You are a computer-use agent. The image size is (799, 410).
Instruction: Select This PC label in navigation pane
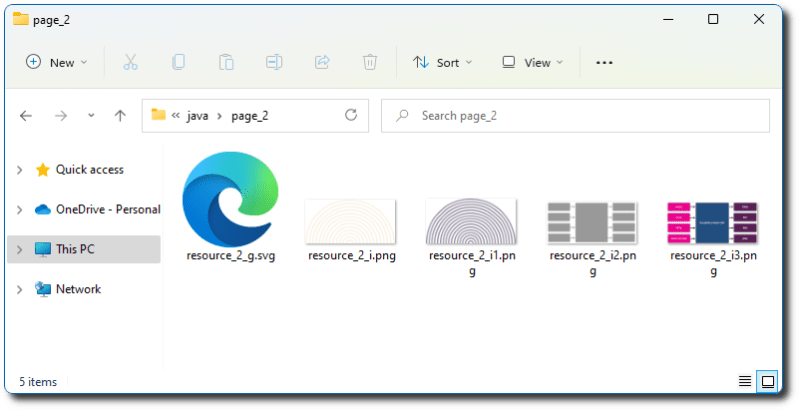pos(75,249)
